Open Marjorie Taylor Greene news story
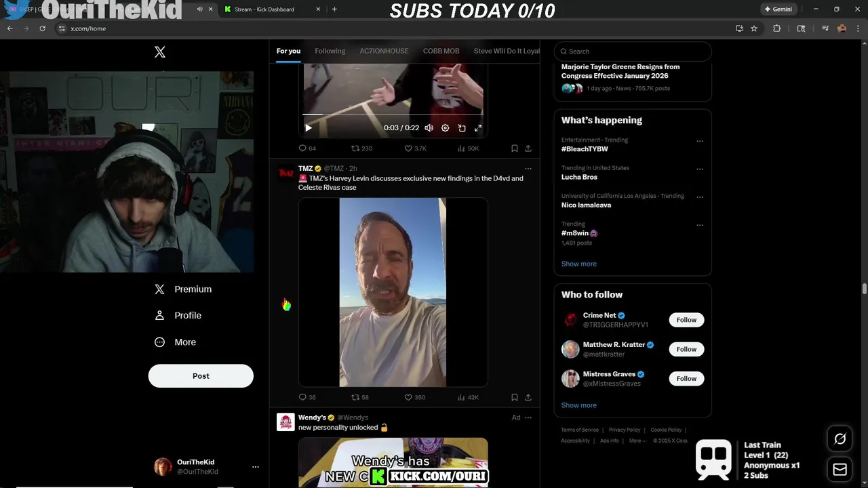Viewport: 868px width, 488px height. click(x=632, y=77)
